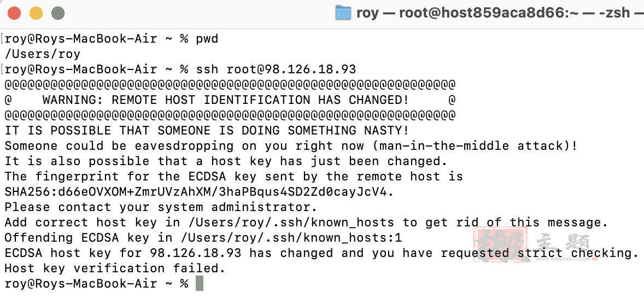Click the known_hosts path in Add correct line

[x=291, y=222]
